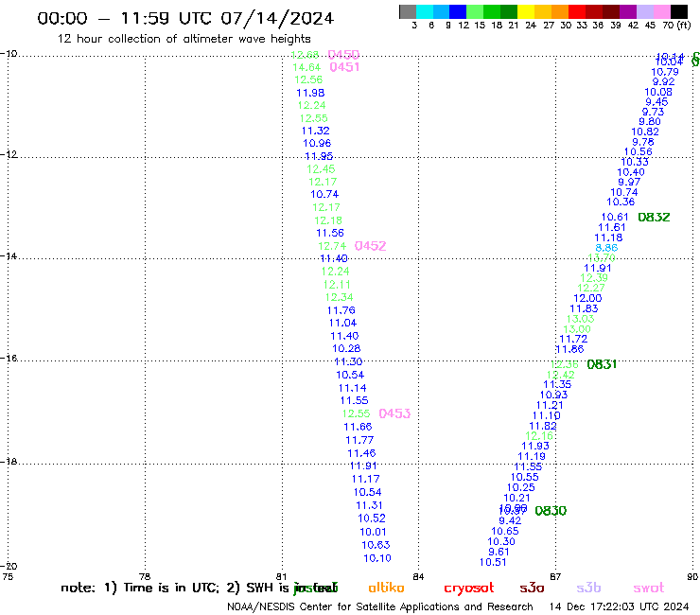Click the green 0830 time label
The width and height of the screenshot is (700, 615).
pyautogui.click(x=551, y=511)
